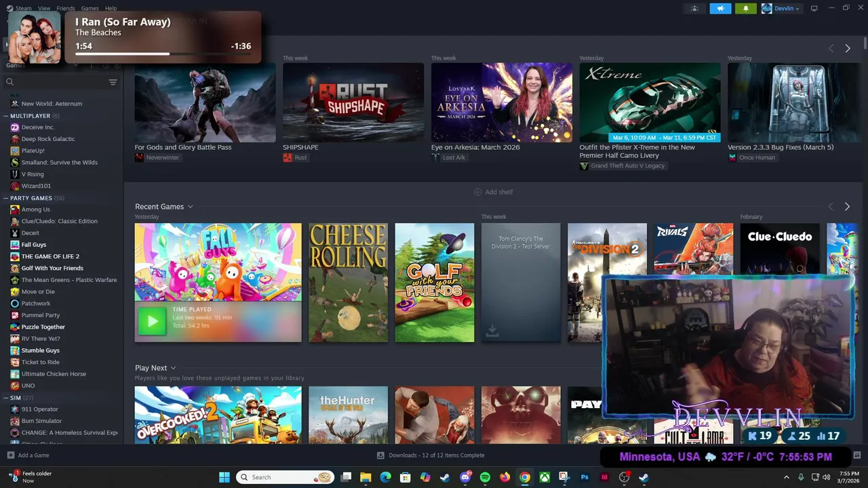Click the Wizard101 game icon
This screenshot has height=488, width=868.
tap(15, 186)
